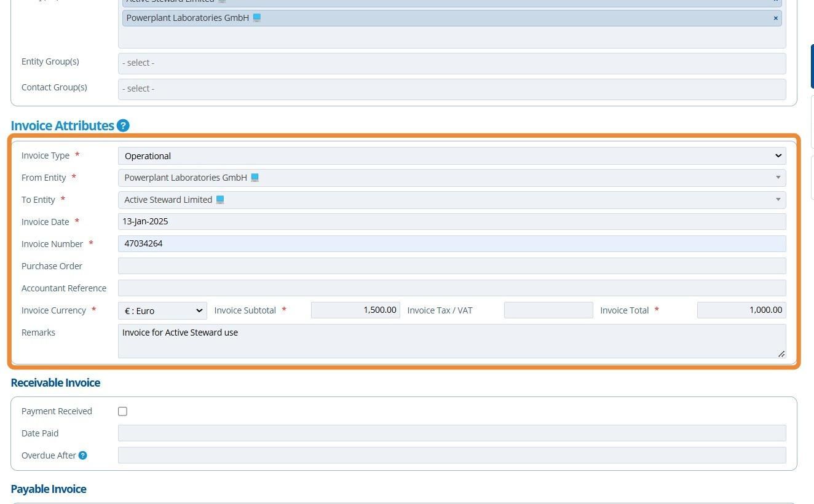Click the Invoice Date field

pos(452,222)
